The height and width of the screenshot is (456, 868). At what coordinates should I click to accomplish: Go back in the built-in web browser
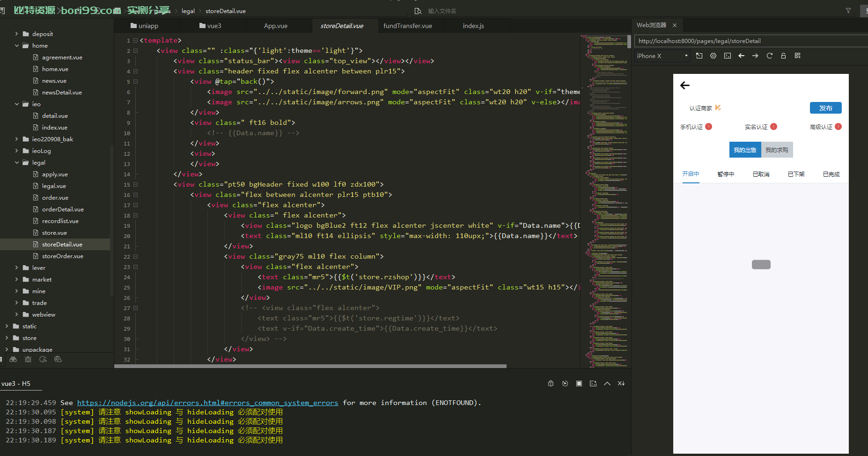tap(741, 56)
